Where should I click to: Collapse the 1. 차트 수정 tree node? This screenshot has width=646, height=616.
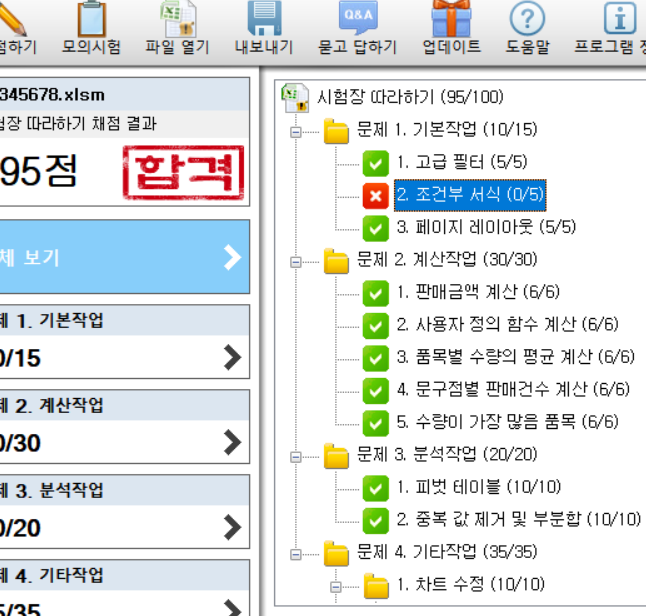click(x=335, y=585)
